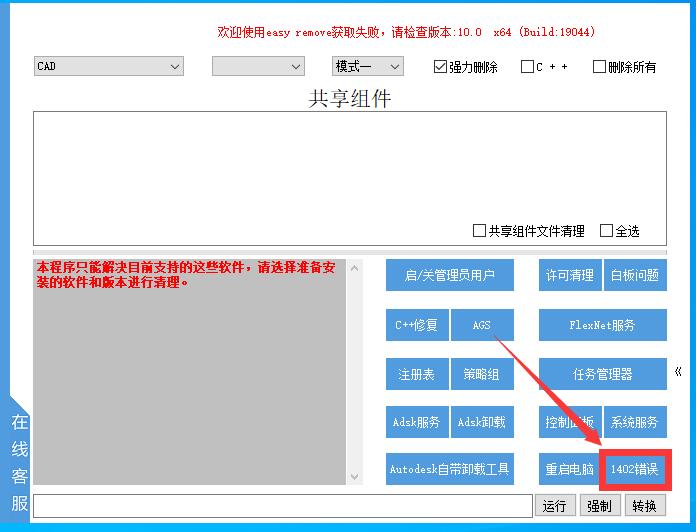Click the command input field
Image resolution: width=696 pixels, height=532 pixels.
point(282,506)
